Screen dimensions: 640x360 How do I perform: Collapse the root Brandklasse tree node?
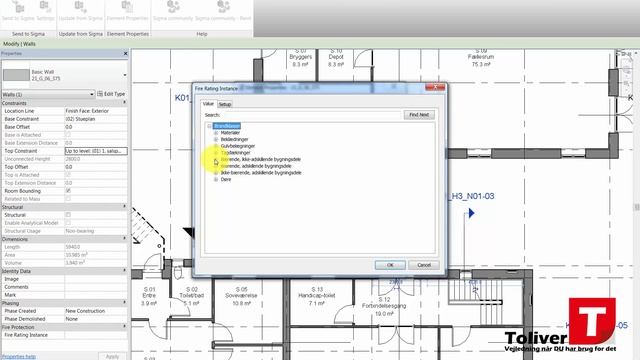point(209,126)
